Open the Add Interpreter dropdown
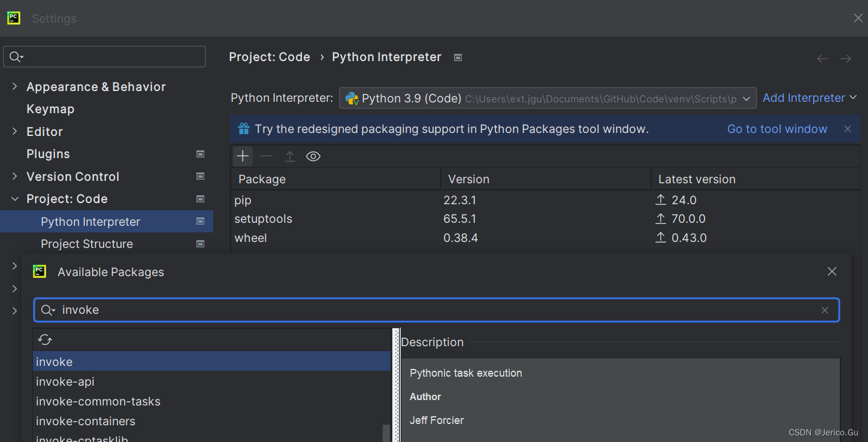868x442 pixels. pyautogui.click(x=809, y=98)
